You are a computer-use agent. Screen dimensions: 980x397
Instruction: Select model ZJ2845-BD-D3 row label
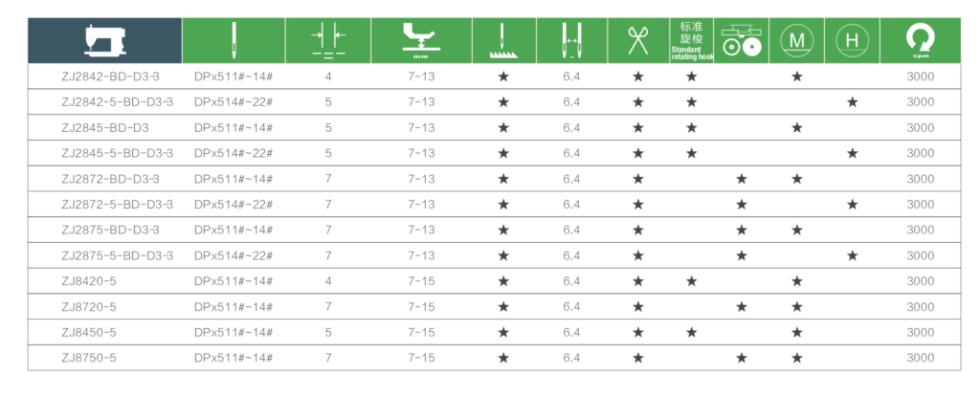[105, 127]
